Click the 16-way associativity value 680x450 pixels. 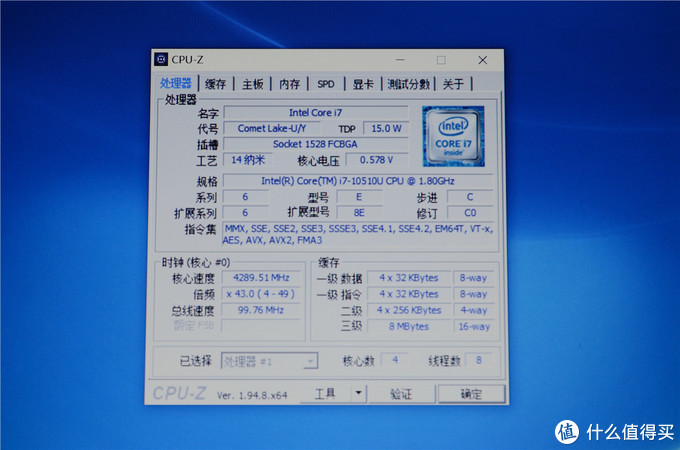click(x=474, y=326)
